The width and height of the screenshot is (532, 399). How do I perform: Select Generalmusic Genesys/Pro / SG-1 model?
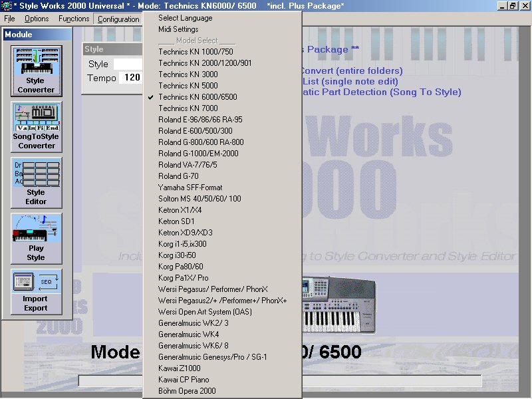222,357
